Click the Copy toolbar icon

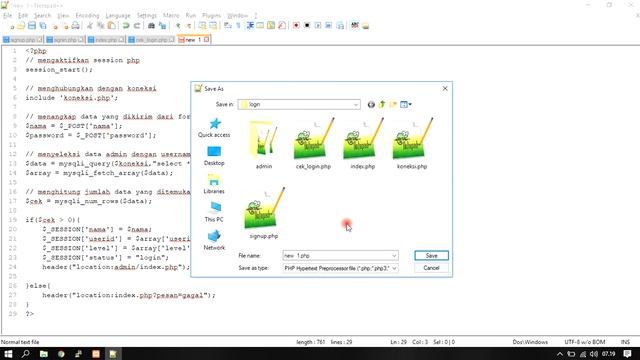coord(100,26)
